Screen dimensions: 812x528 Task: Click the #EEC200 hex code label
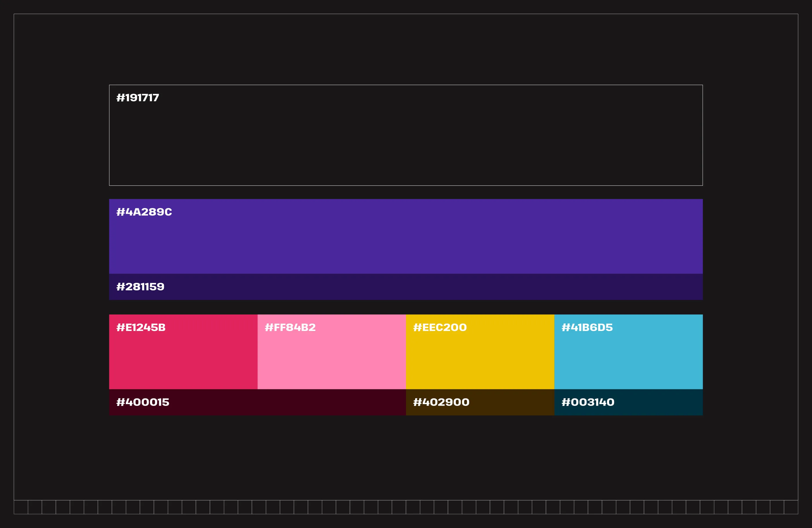pyautogui.click(x=439, y=327)
